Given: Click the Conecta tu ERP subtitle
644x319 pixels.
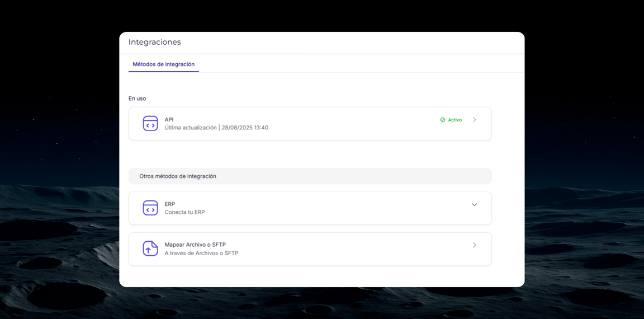Looking at the screenshot, I should pyautogui.click(x=184, y=212).
